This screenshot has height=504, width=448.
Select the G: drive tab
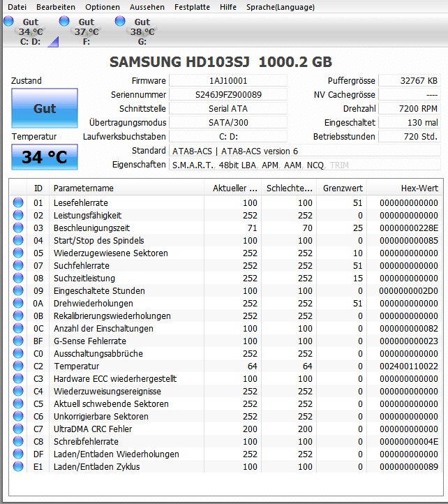pos(142,31)
